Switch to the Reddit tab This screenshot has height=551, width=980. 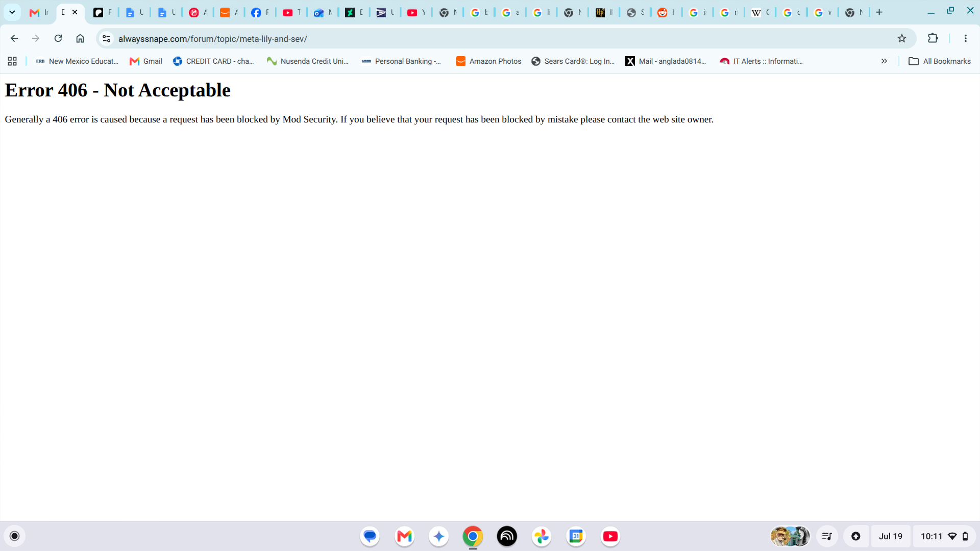[x=666, y=12]
